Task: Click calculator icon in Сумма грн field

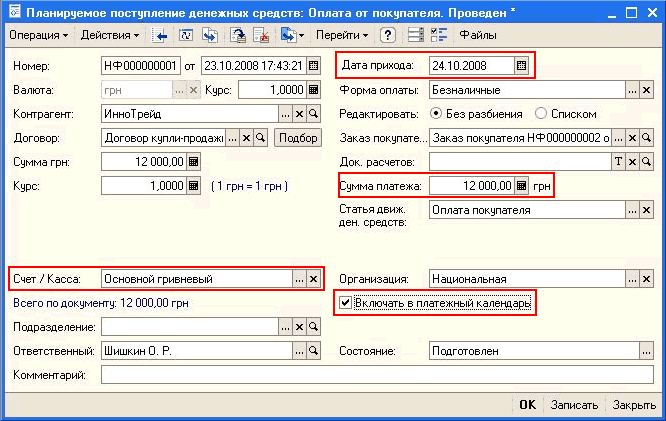Action: point(193,161)
